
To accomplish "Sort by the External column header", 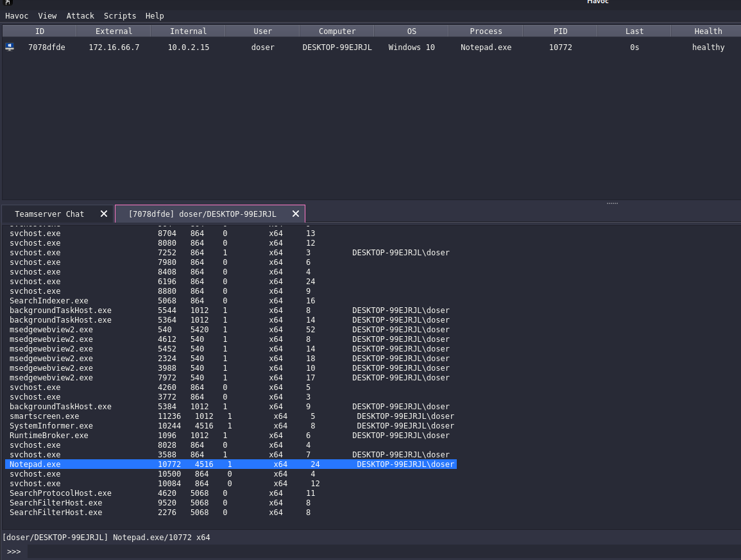I will pos(114,31).
